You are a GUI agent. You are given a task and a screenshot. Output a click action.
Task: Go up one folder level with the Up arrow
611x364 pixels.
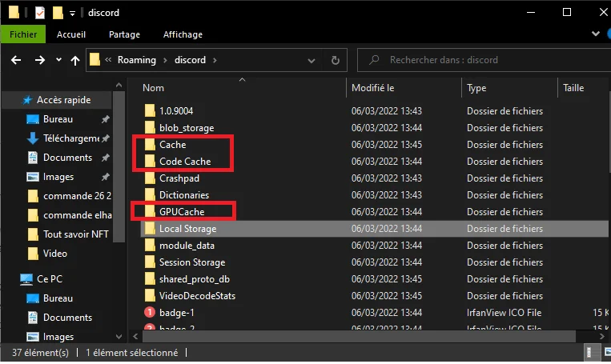[75, 60]
